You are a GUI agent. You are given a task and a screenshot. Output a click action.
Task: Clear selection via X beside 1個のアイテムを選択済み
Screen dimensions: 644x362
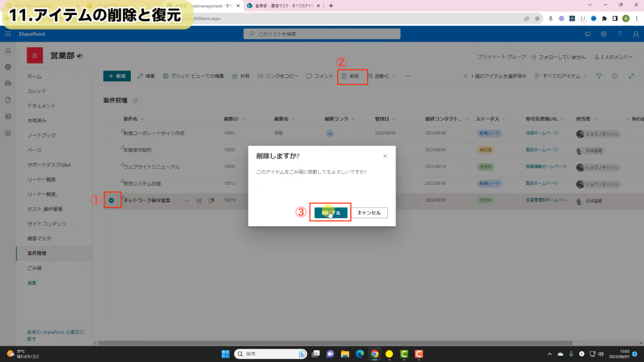click(465, 76)
